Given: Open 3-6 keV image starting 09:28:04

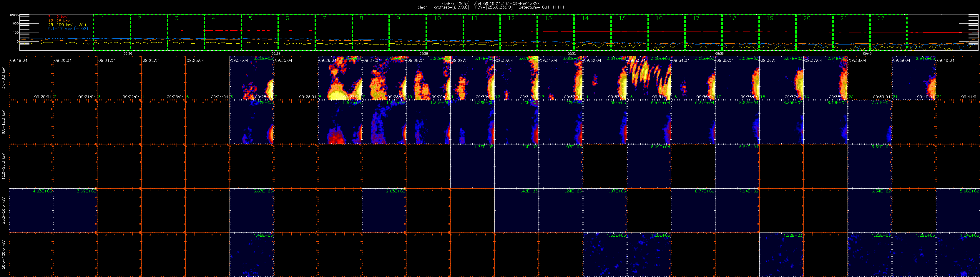Looking at the screenshot, I should pos(428,78).
